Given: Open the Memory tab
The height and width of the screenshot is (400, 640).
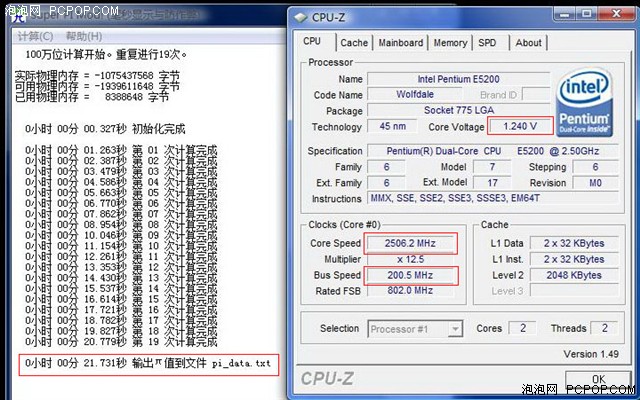Looking at the screenshot, I should pyautogui.click(x=450, y=43).
